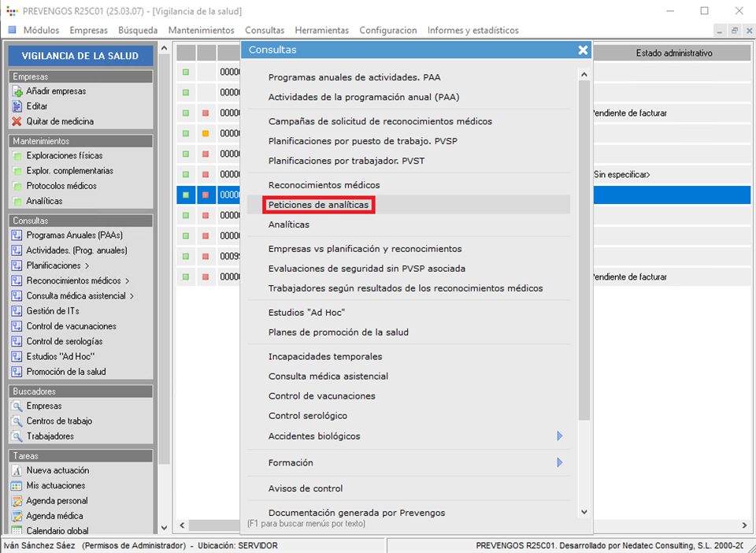
Task: Click the red X Quitar de medicina icon
Action: coord(17,121)
